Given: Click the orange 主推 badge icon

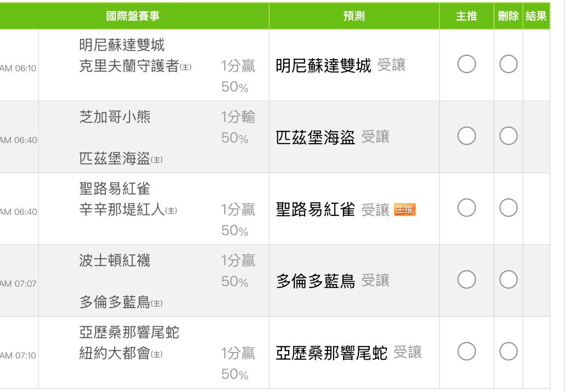Looking at the screenshot, I should [404, 209].
